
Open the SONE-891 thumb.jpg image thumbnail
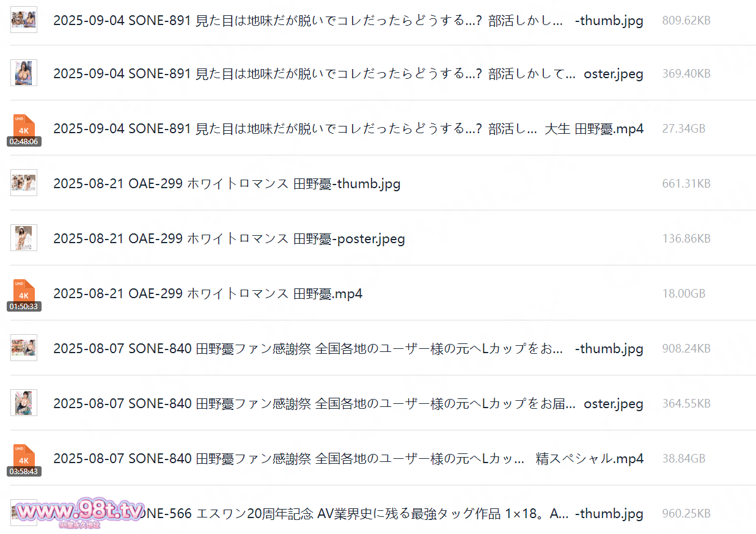[x=24, y=20]
